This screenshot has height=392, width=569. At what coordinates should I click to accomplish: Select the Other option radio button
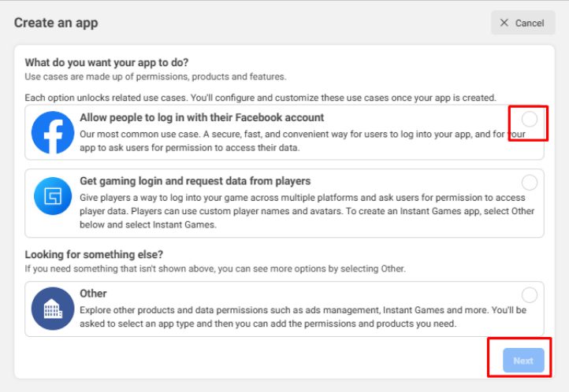click(530, 295)
